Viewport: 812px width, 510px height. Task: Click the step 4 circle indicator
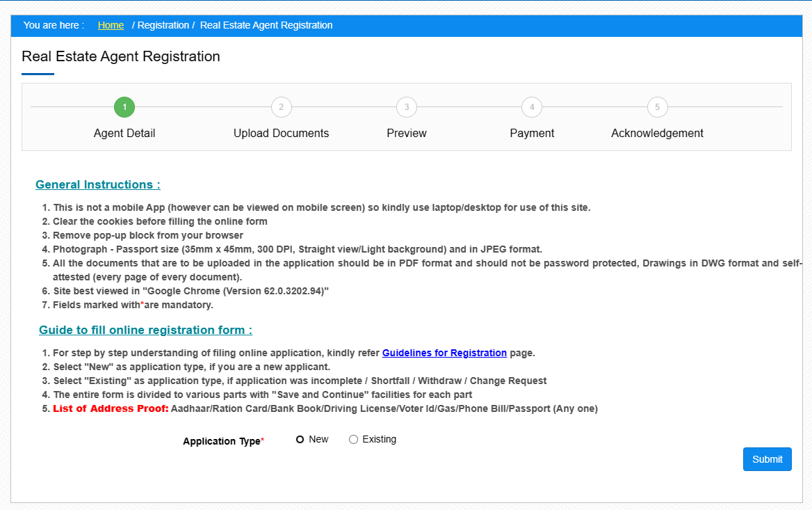click(532, 107)
